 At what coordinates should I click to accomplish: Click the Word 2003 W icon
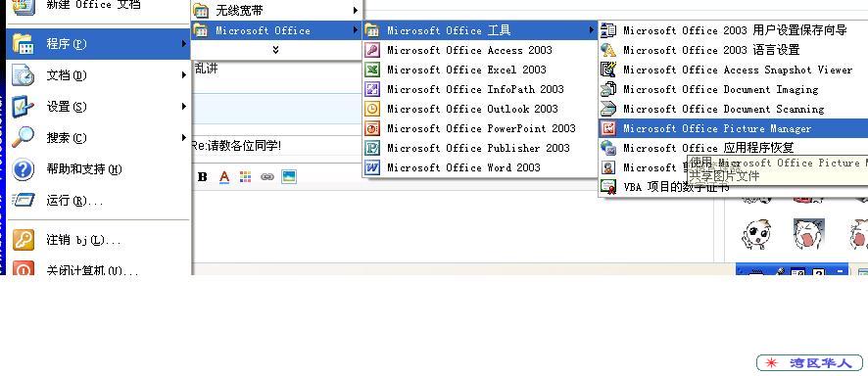click(372, 167)
